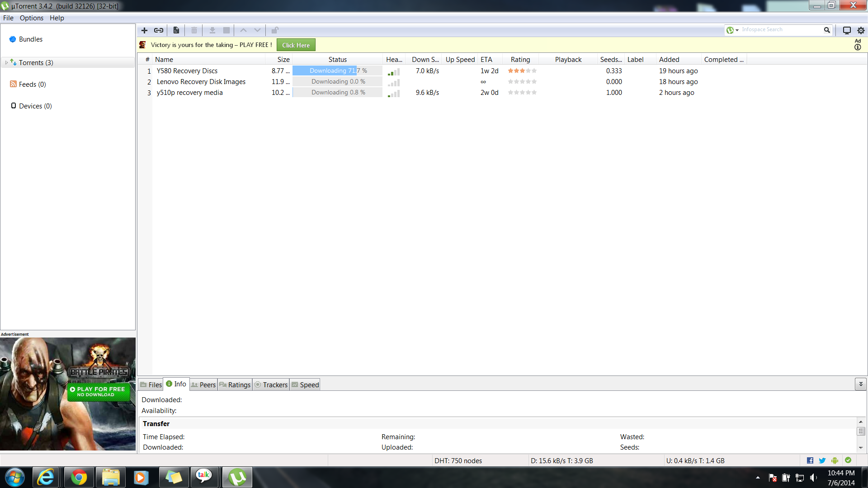Switch to the Speed tab

coord(305,385)
